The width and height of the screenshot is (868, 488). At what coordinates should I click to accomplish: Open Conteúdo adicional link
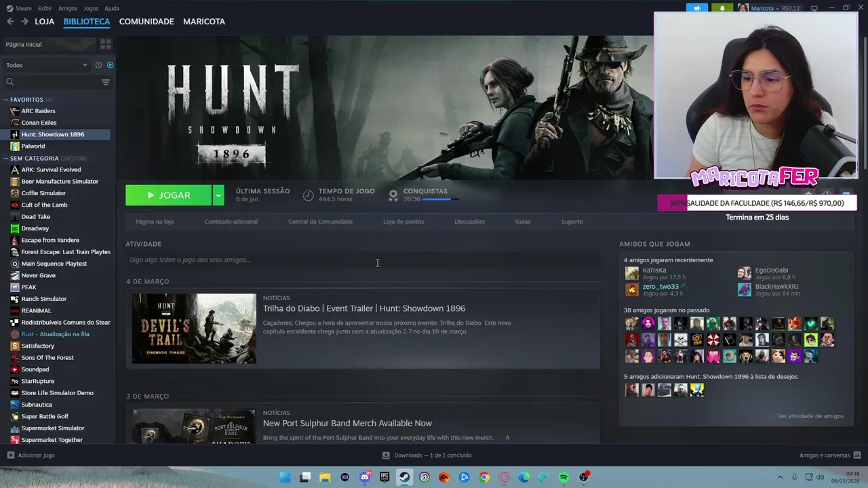(231, 222)
